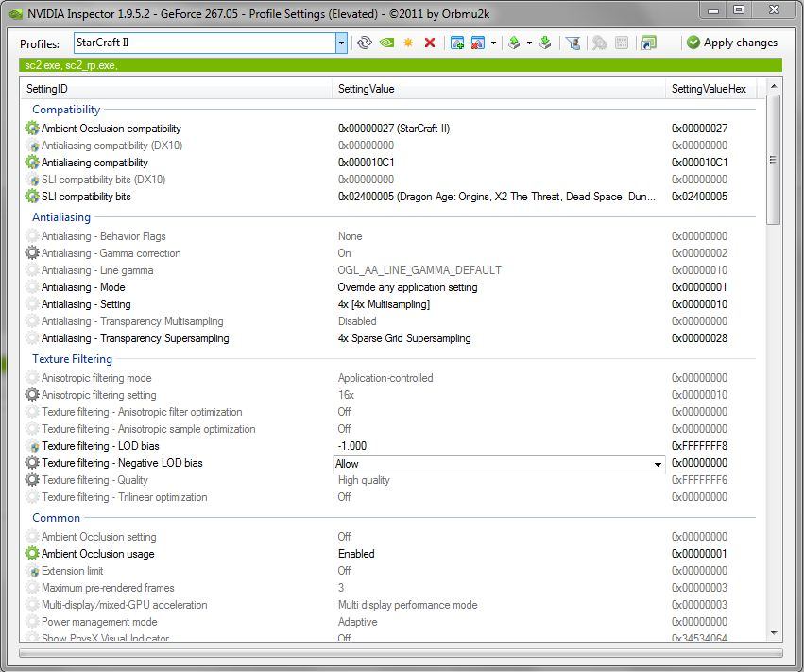Select Ambient Occlusion setting row

389,537
